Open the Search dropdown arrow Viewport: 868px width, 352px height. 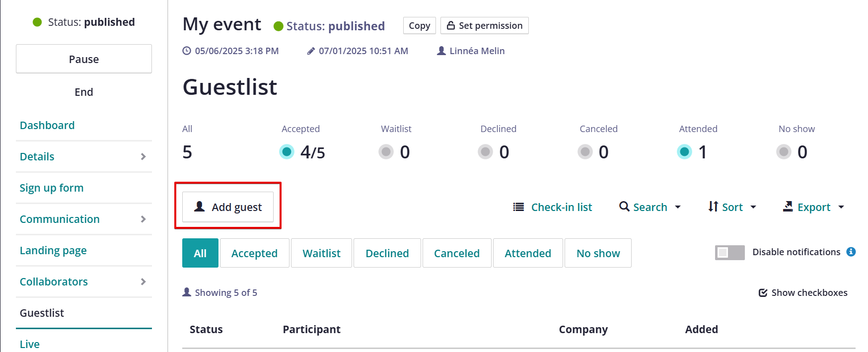pyautogui.click(x=678, y=207)
